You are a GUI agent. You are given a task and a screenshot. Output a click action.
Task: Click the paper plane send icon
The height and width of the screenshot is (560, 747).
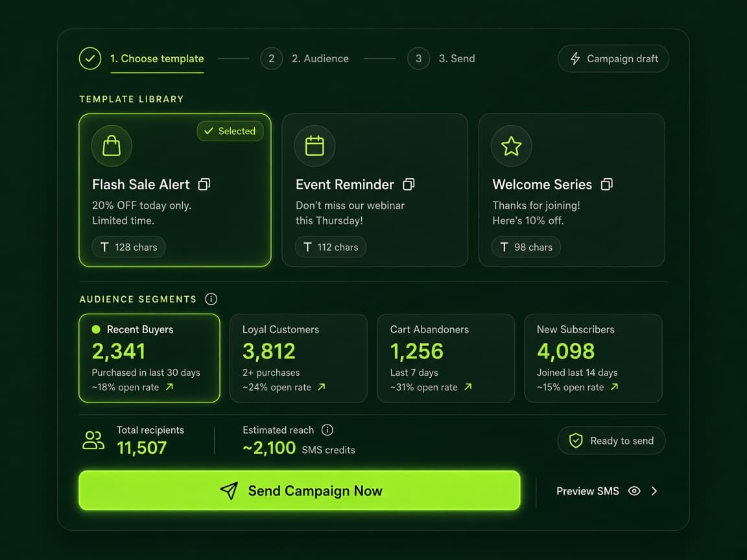point(229,491)
